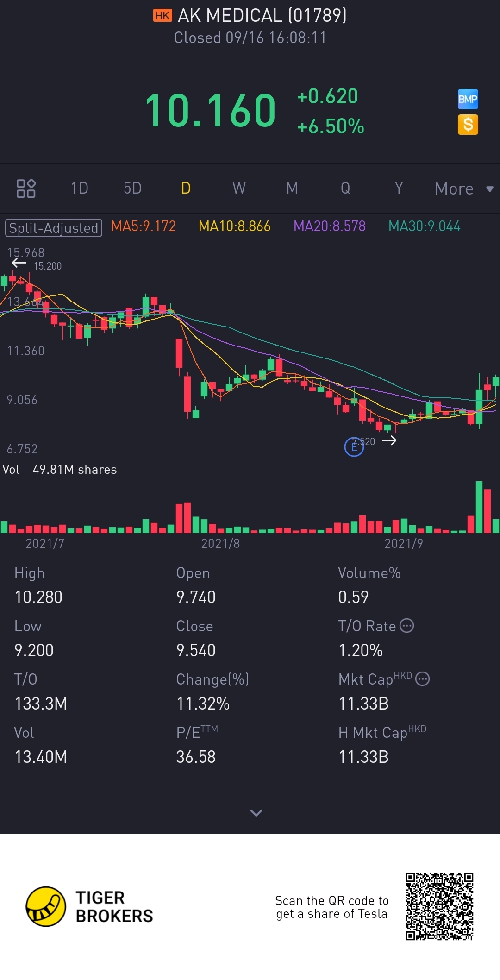Screen dimensions: 500x980
Task: Expand the More timeframes dropdown
Action: [464, 188]
